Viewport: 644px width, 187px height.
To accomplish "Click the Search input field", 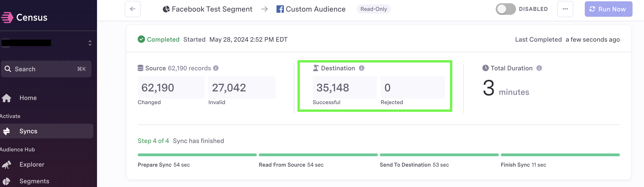I will (x=46, y=69).
